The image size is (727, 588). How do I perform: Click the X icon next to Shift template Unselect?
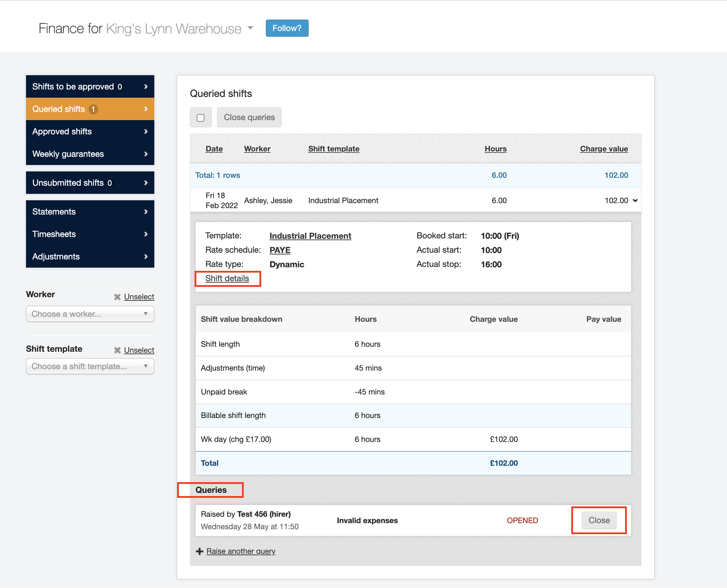coord(117,350)
